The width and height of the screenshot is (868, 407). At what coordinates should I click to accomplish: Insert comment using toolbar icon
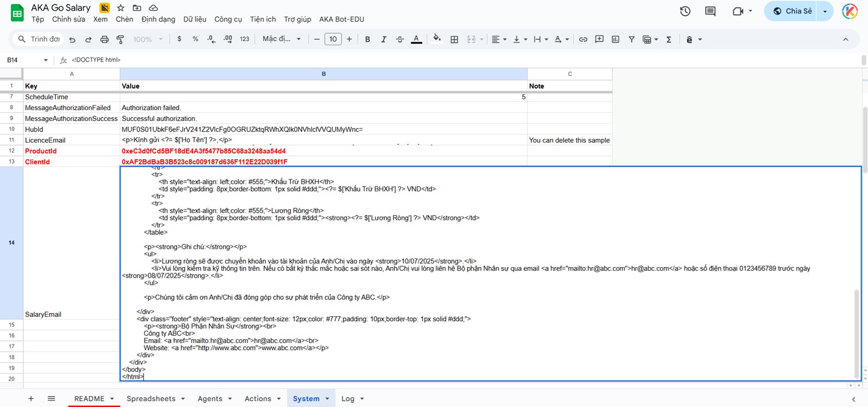click(600, 40)
